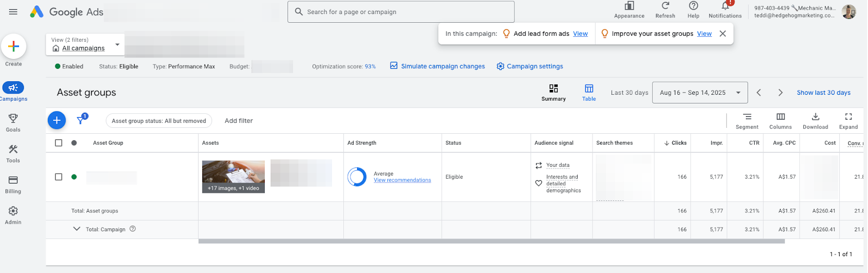The height and width of the screenshot is (273, 868).
Task: Click the Enabled campaign status
Action: coord(69,67)
